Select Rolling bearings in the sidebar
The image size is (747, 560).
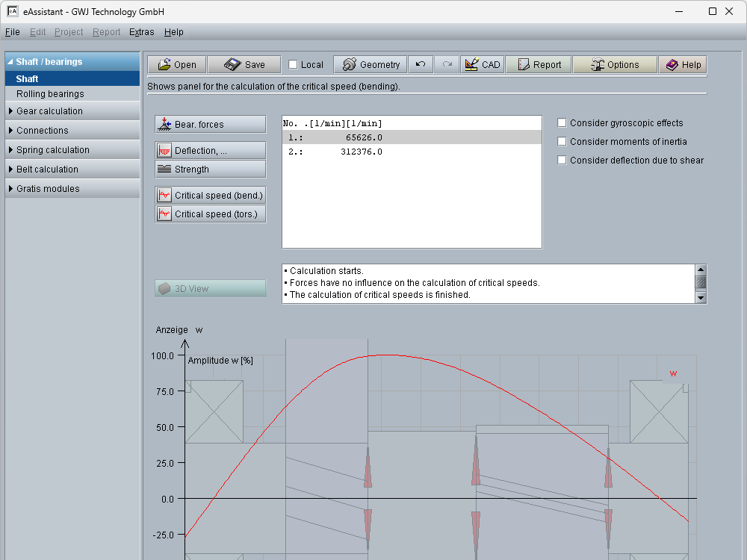(x=50, y=94)
